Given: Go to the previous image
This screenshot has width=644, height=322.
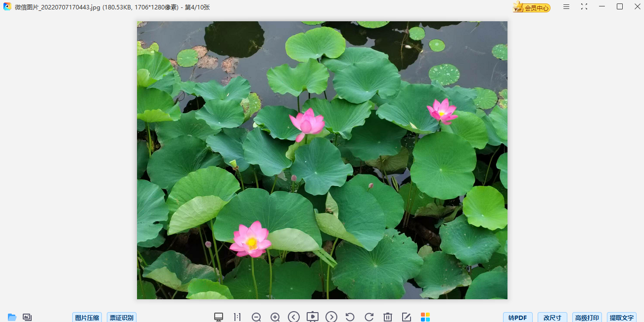Looking at the screenshot, I should [x=294, y=317].
